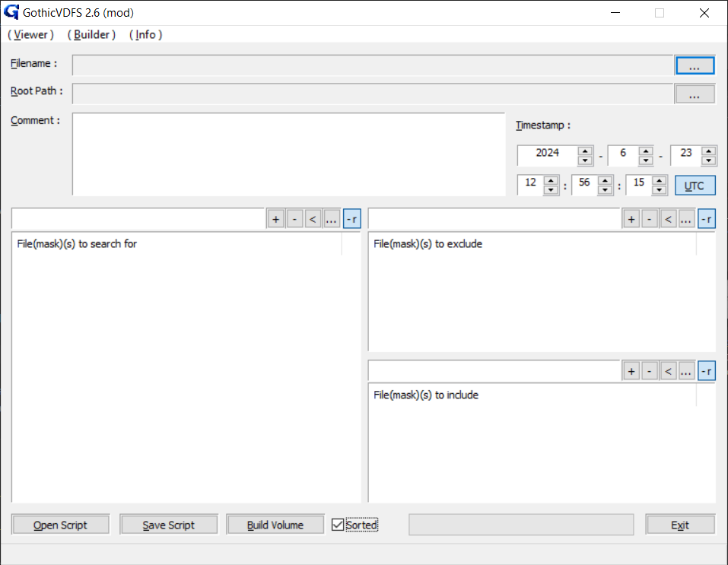728x565 pixels.
Task: Close the GothicVDFS window
Action: pos(704,12)
